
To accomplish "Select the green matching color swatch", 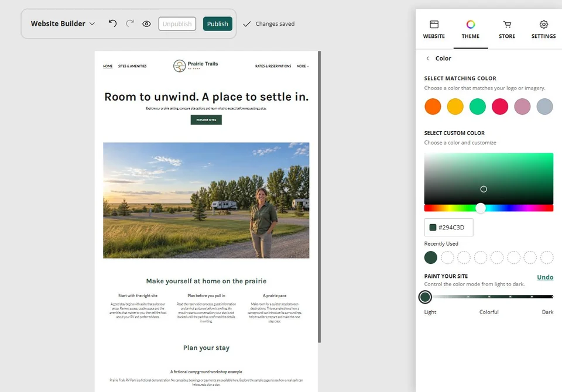I will click(478, 107).
